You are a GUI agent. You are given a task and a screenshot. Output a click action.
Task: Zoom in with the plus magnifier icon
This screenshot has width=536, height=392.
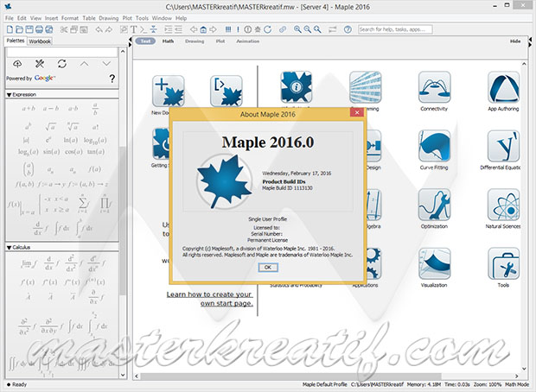(297, 29)
